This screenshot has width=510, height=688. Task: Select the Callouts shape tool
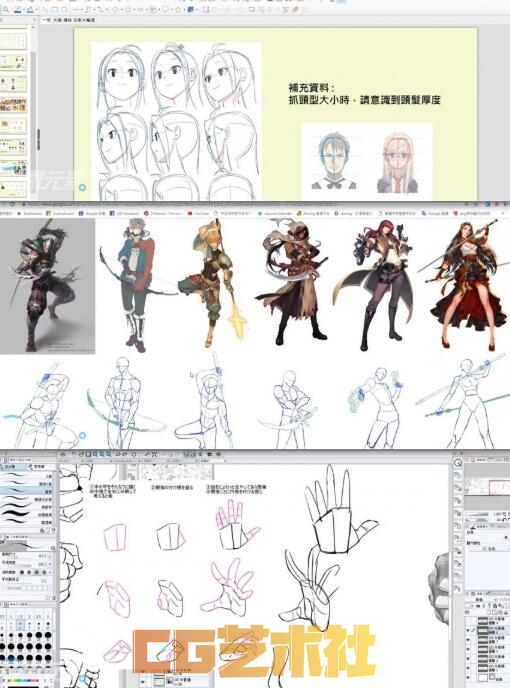[165, 10]
